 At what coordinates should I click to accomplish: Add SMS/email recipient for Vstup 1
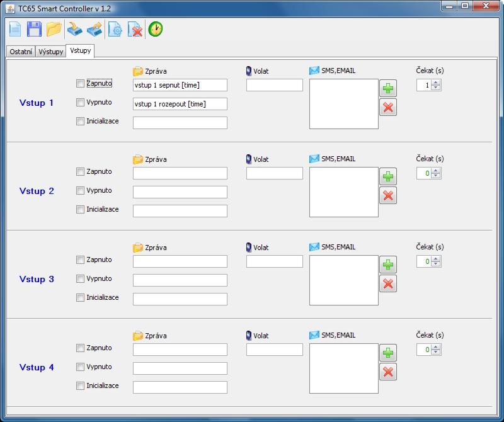(x=388, y=88)
